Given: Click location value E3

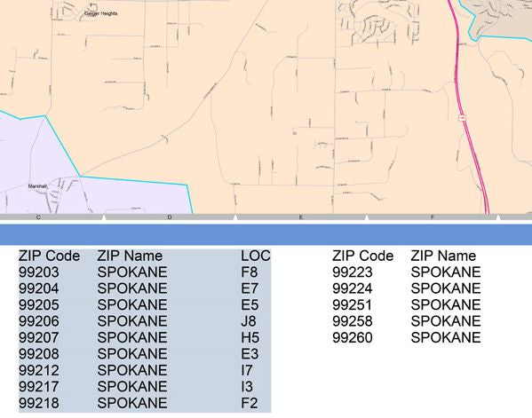Looking at the screenshot, I should 250,354.
